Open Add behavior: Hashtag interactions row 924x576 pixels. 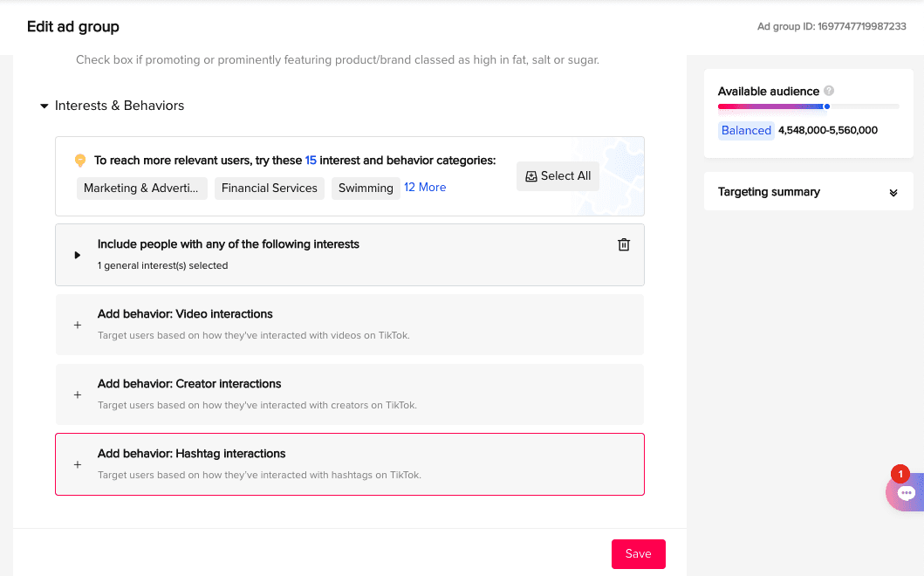tap(350, 464)
